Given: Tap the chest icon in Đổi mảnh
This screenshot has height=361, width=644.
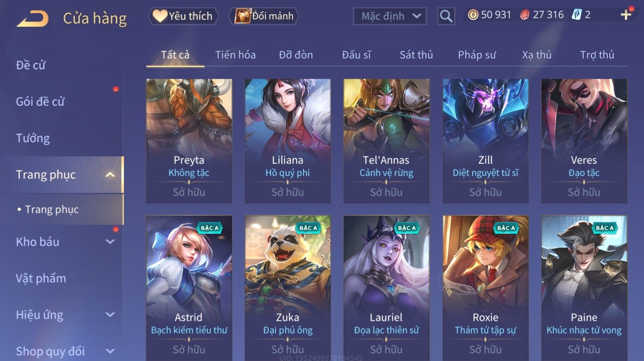Looking at the screenshot, I should click(242, 16).
